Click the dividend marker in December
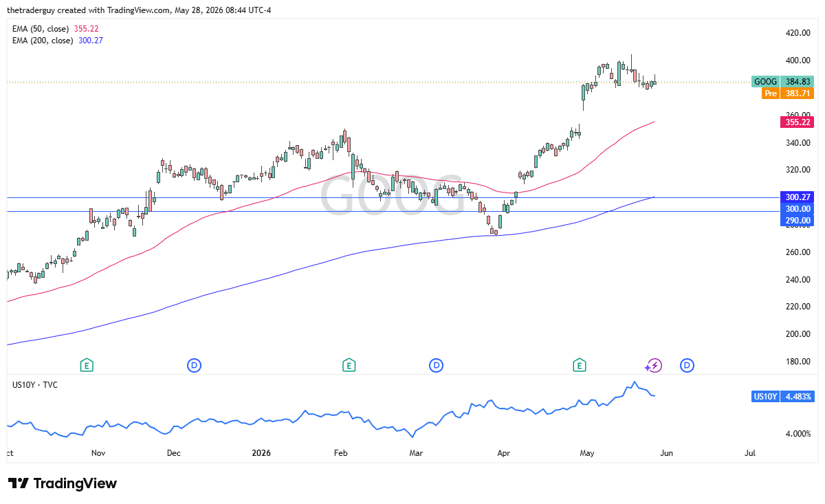This screenshot has width=825, height=504. pos(195,365)
